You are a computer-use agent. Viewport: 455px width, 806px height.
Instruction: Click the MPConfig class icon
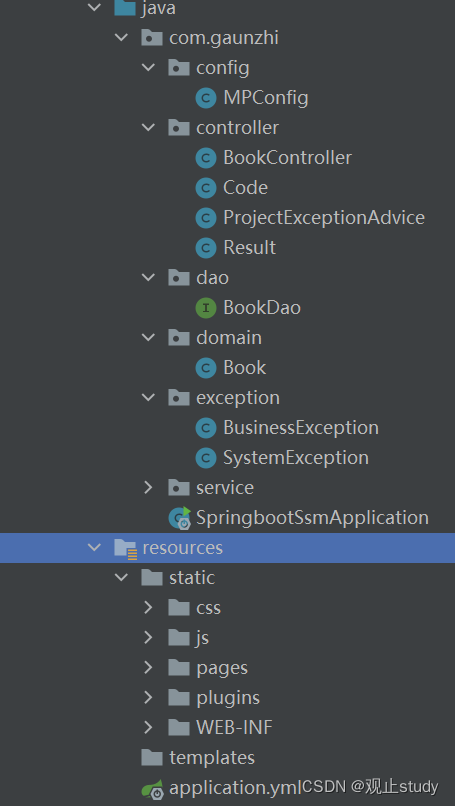click(x=206, y=98)
